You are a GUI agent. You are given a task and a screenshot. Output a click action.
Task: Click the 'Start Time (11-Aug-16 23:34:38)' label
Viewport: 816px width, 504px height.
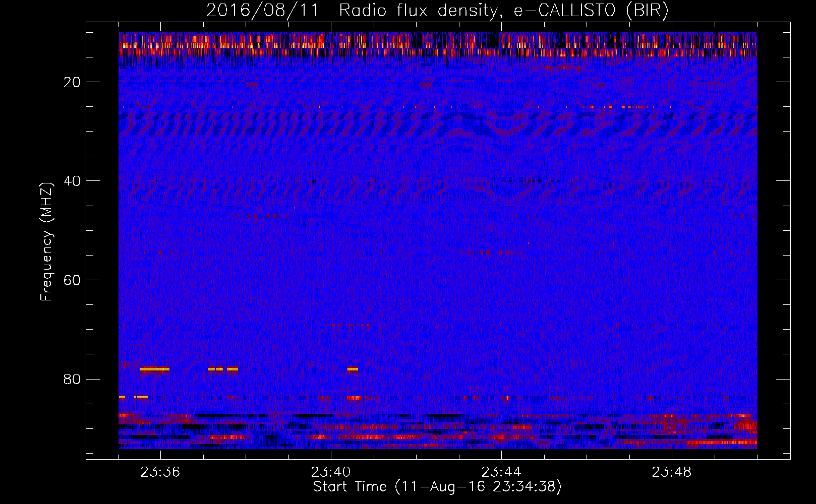437,487
